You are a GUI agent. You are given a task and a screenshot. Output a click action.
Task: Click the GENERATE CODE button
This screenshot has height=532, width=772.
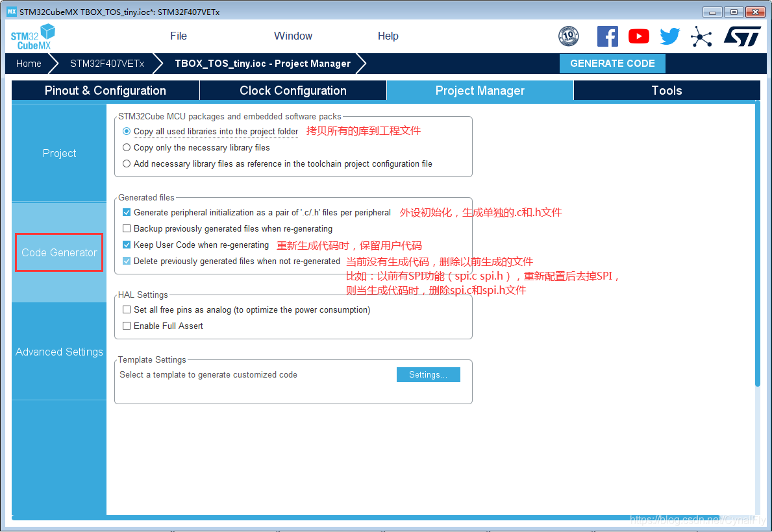pyautogui.click(x=612, y=64)
